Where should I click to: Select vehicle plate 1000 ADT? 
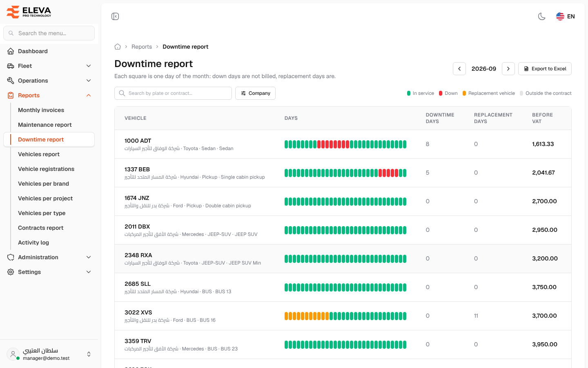pyautogui.click(x=138, y=141)
